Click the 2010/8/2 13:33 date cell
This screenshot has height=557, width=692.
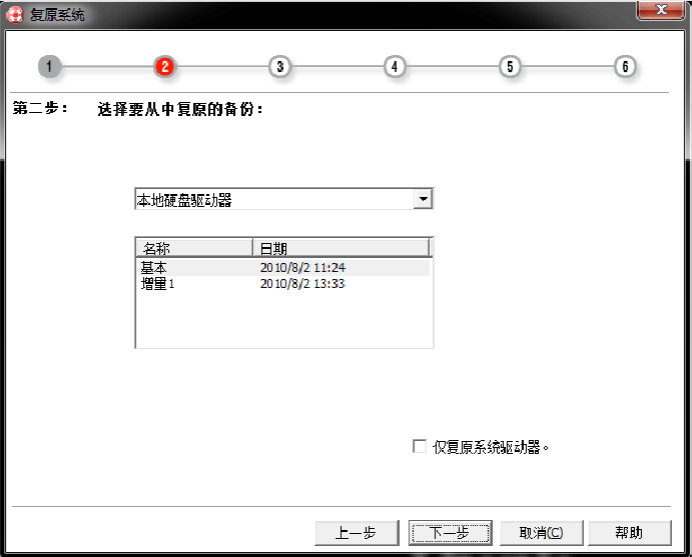point(302,284)
